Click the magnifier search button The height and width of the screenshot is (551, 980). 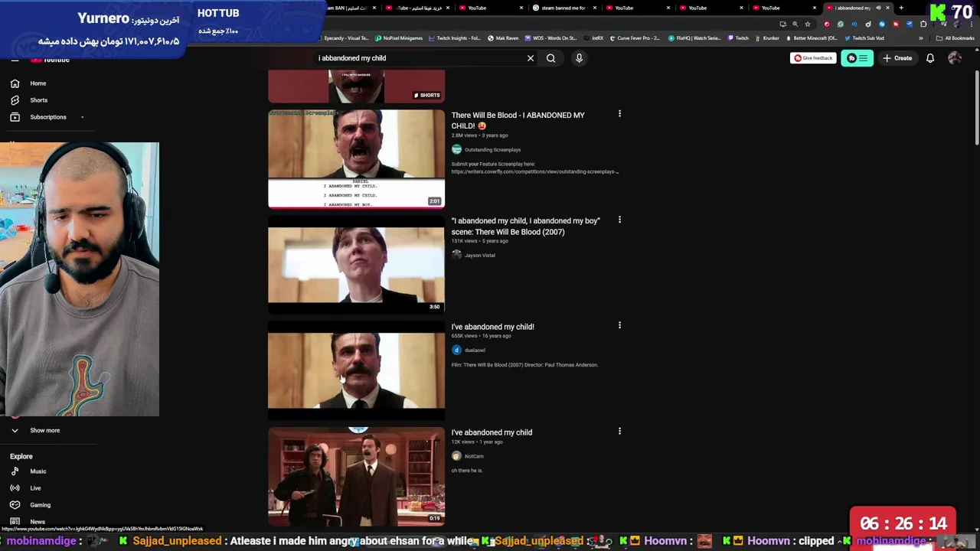(x=550, y=58)
